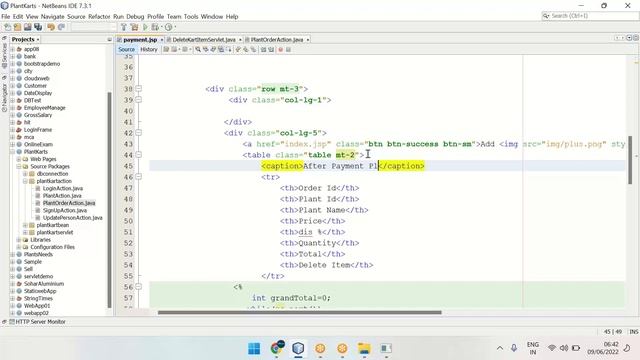Image resolution: width=640 pixels, height=360 pixels.
Task: Click the NetBeans taskbar icon
Action: [298, 348]
